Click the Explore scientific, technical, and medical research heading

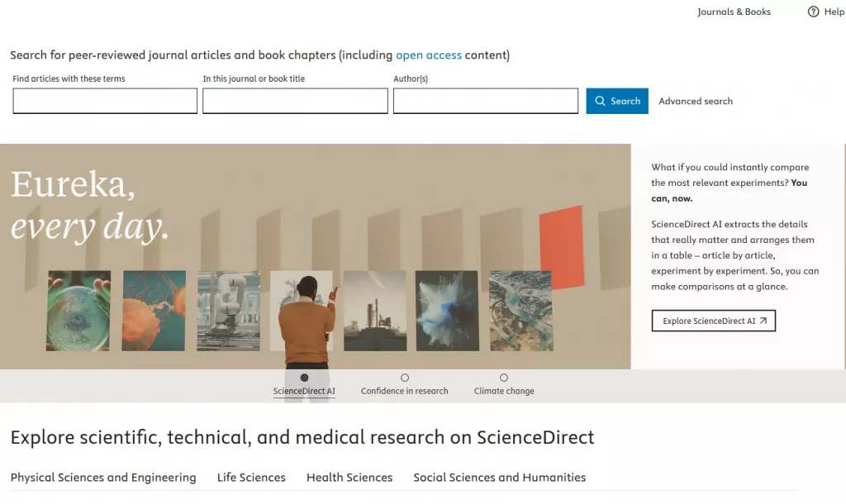click(302, 437)
